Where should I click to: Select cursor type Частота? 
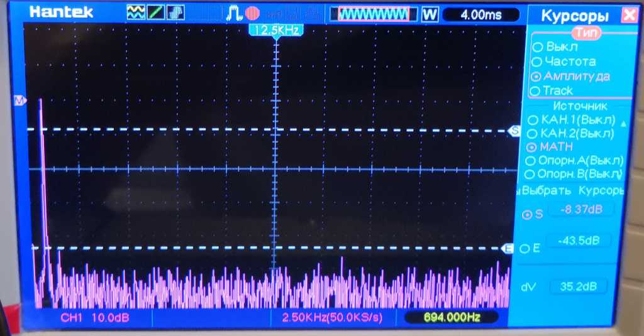563,62
